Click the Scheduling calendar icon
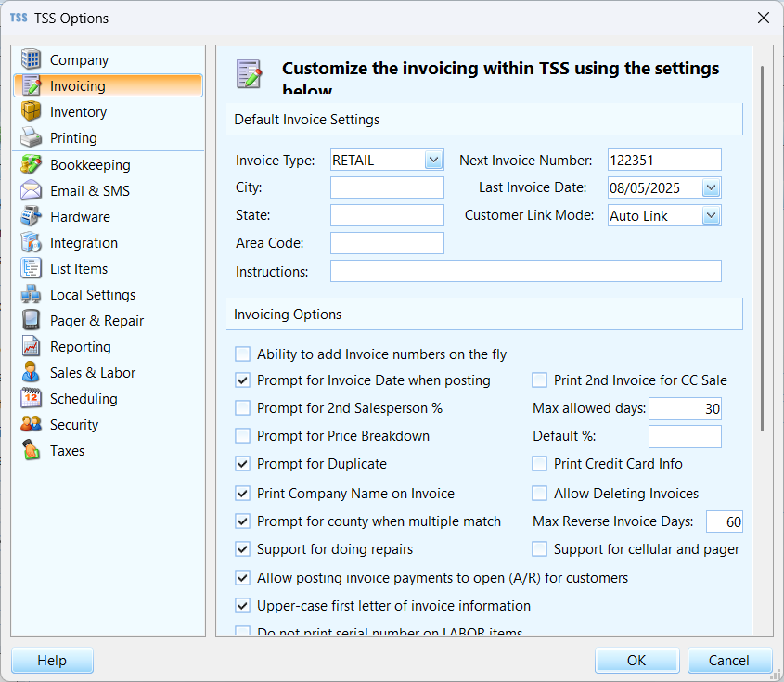 click(31, 398)
